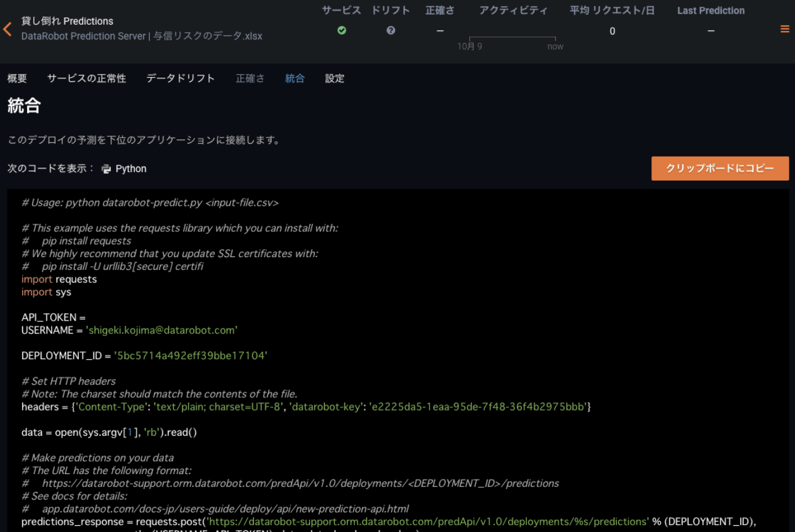Screen dimensions: 795x532
Task: Click the green service health check icon
Action: tap(342, 30)
